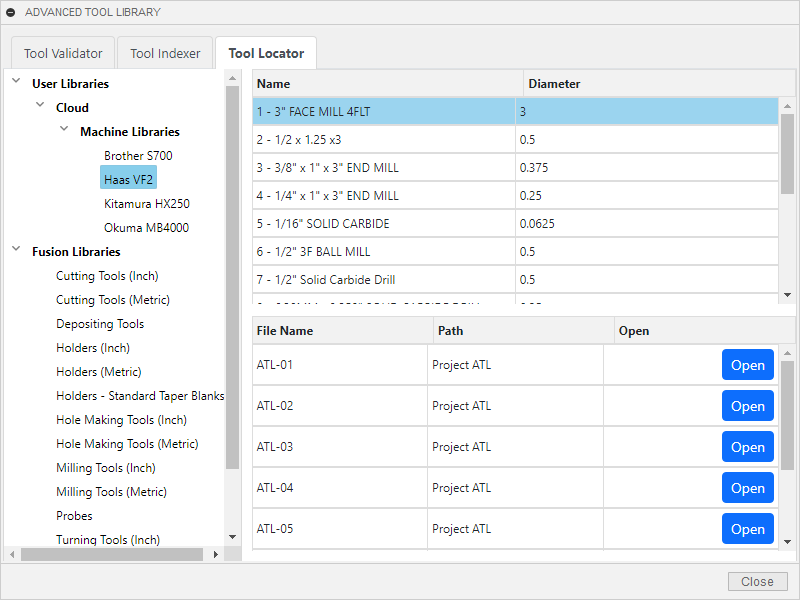Select the Brother S700 library
800x600 pixels.
click(x=138, y=156)
